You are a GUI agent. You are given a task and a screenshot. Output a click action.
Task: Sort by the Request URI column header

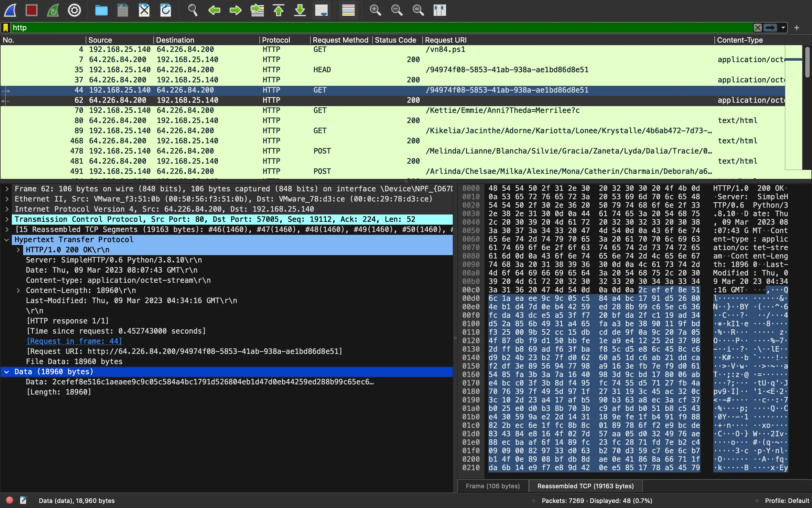coord(568,40)
